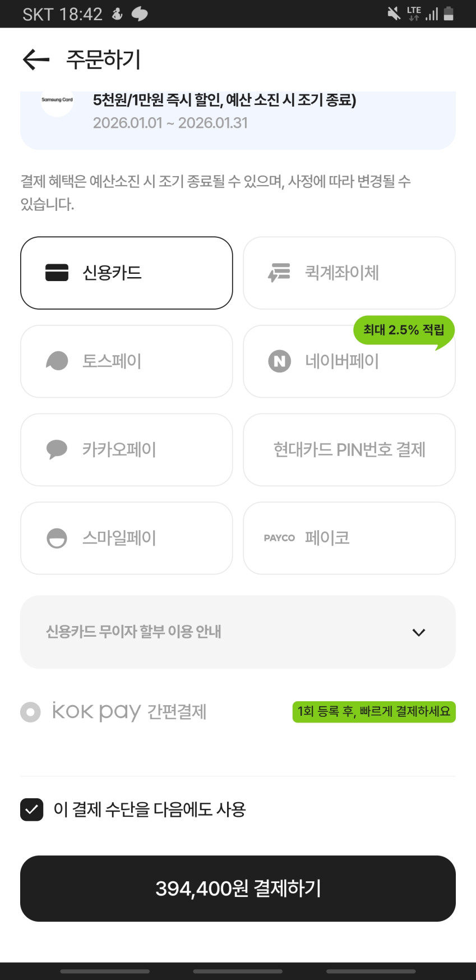Open the 신용카드 무이자 할부 이용 안내 section
The image size is (476, 980).
tap(133, 632)
